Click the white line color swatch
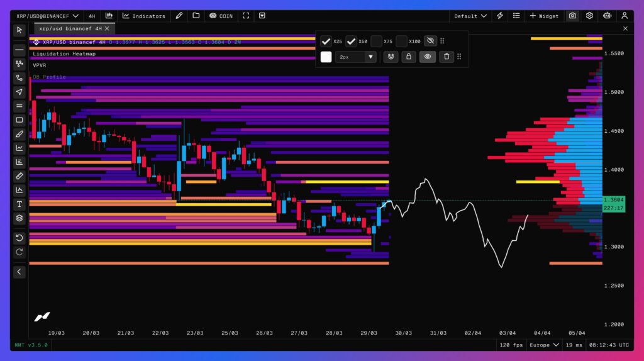644x361 pixels. click(326, 57)
